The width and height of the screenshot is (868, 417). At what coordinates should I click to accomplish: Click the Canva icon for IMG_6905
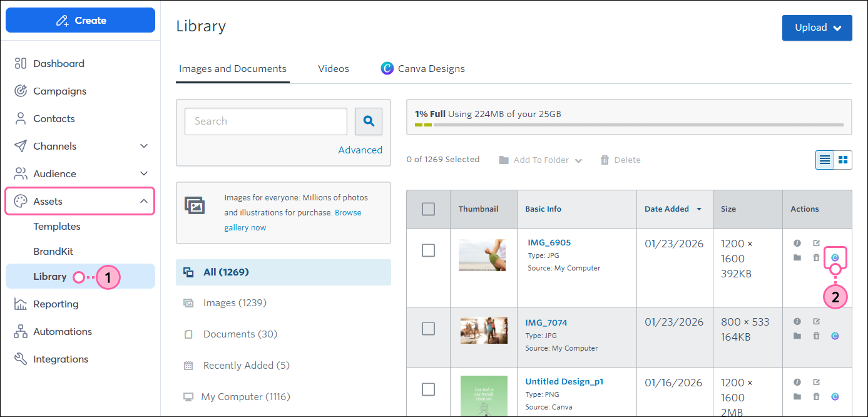pyautogui.click(x=835, y=257)
